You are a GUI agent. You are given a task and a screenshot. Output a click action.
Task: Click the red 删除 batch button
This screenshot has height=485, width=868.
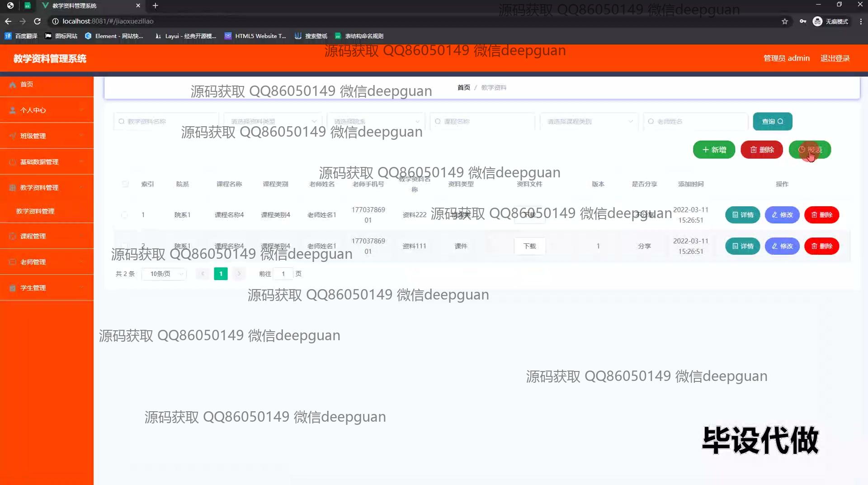(x=762, y=150)
